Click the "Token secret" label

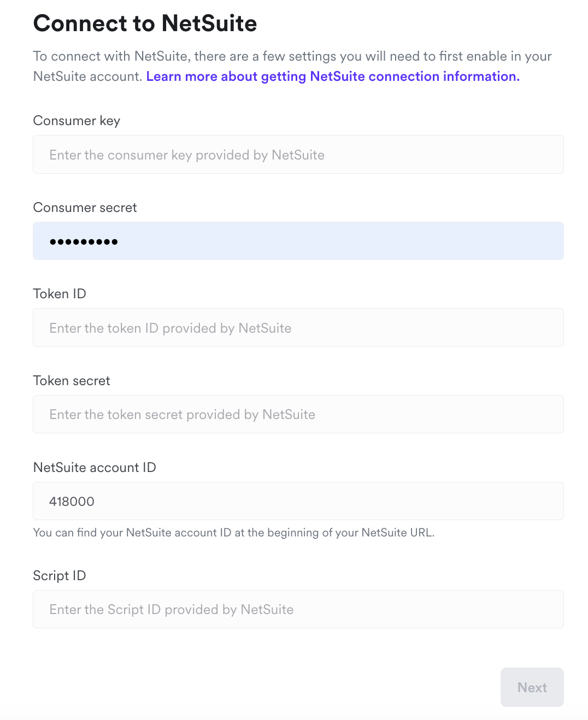tap(72, 381)
